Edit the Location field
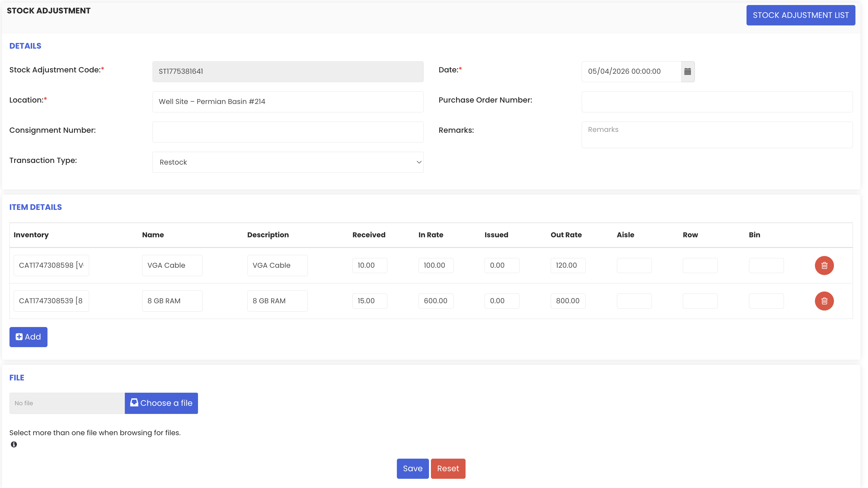Screen dimensions: 868x488 point(288,102)
